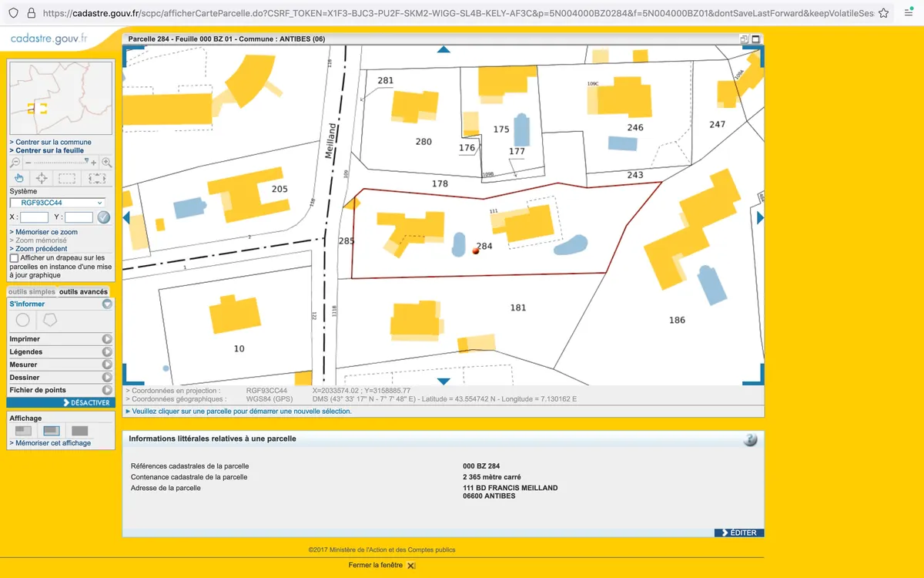
Task: Expand the Imprimer section
Action: [107, 339]
